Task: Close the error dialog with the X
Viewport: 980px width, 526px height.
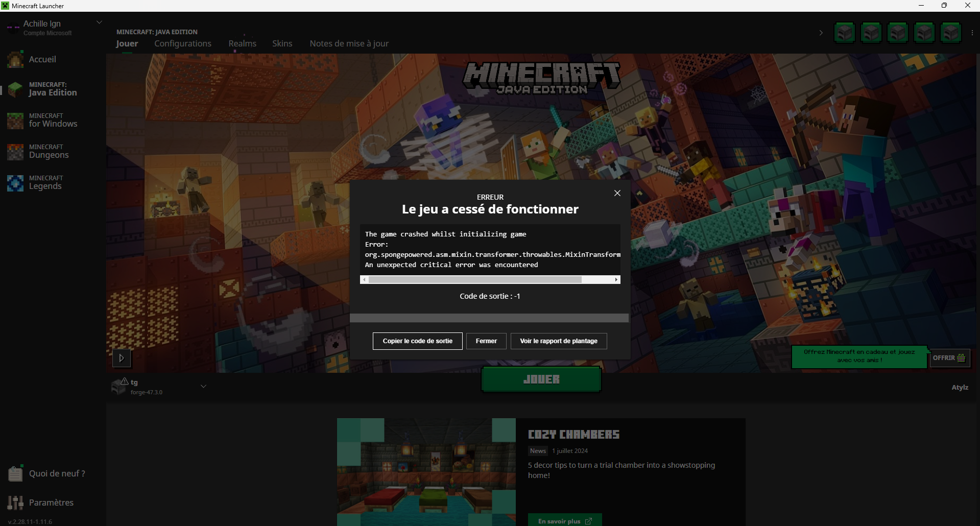Action: coord(617,193)
